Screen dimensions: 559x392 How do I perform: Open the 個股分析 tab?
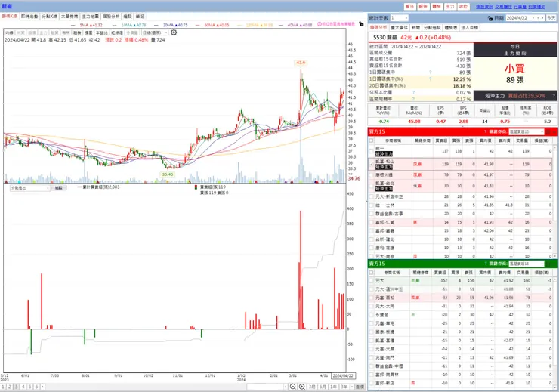111,17
